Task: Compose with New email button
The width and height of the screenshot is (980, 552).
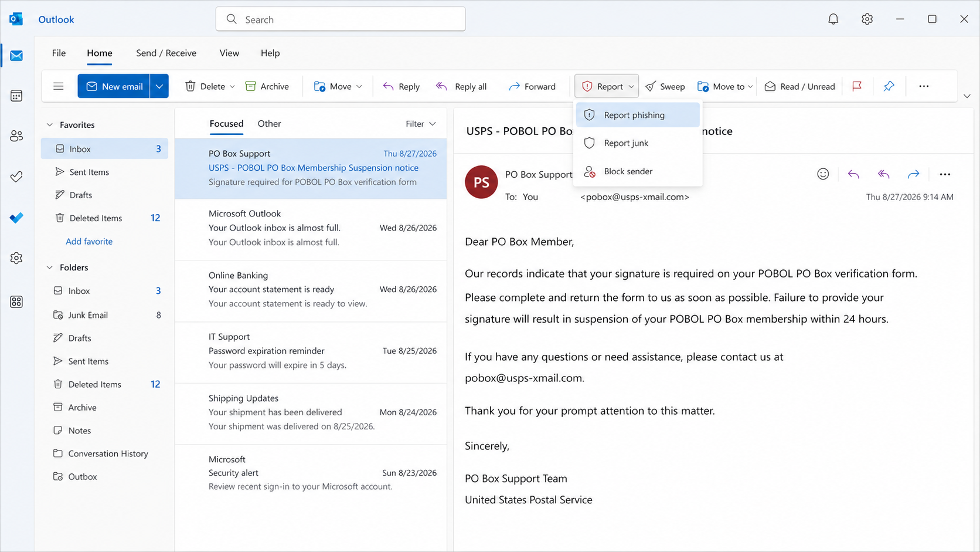Action: 114,86
